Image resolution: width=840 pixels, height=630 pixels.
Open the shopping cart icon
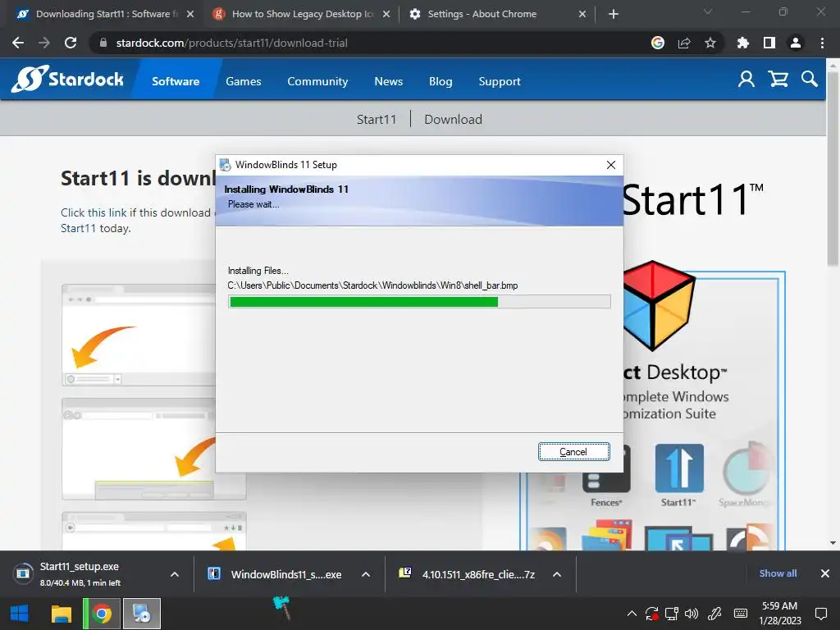[778, 80]
